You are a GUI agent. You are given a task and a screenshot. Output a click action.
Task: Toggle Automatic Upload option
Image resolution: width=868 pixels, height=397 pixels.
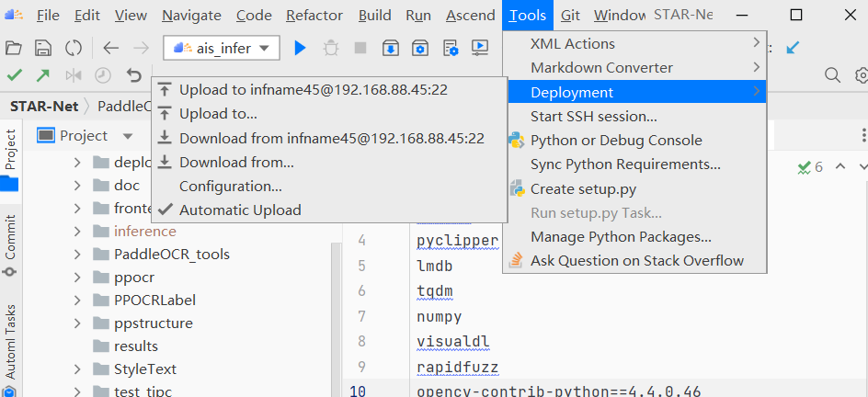click(x=240, y=210)
